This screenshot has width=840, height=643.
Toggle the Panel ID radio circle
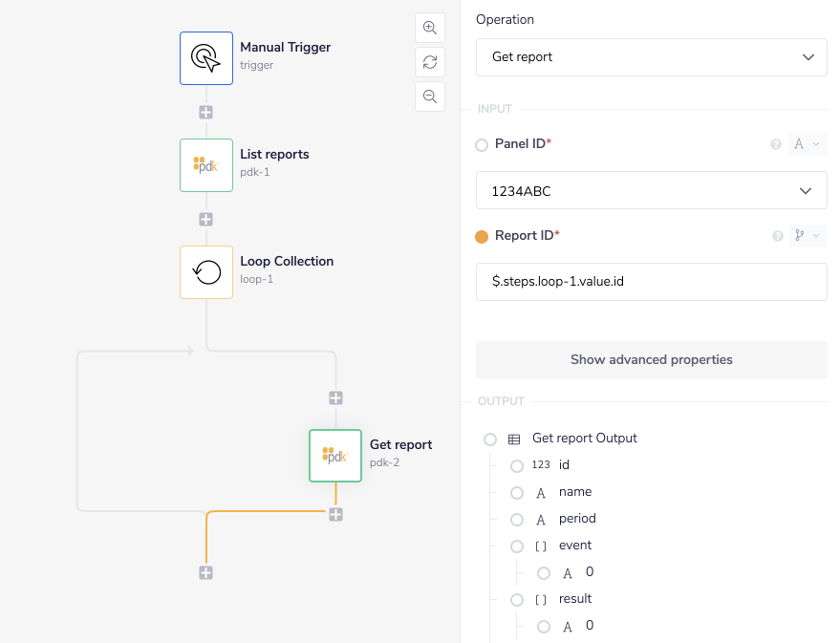pos(482,145)
